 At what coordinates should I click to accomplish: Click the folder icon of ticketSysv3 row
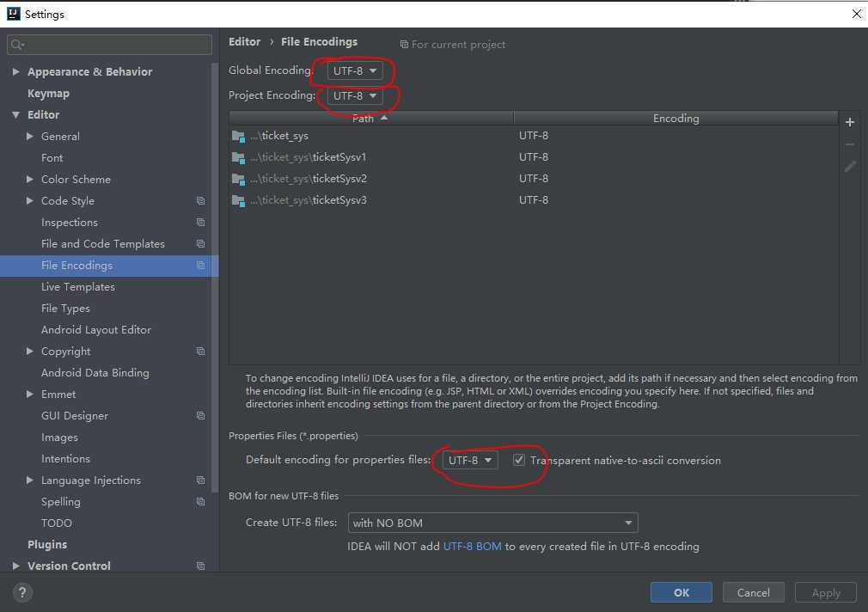(239, 200)
